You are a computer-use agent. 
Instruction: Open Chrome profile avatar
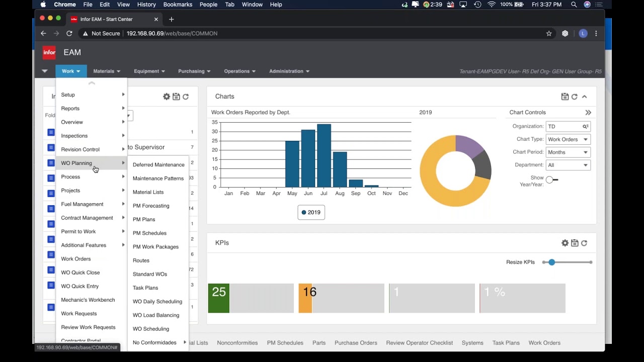tap(583, 33)
